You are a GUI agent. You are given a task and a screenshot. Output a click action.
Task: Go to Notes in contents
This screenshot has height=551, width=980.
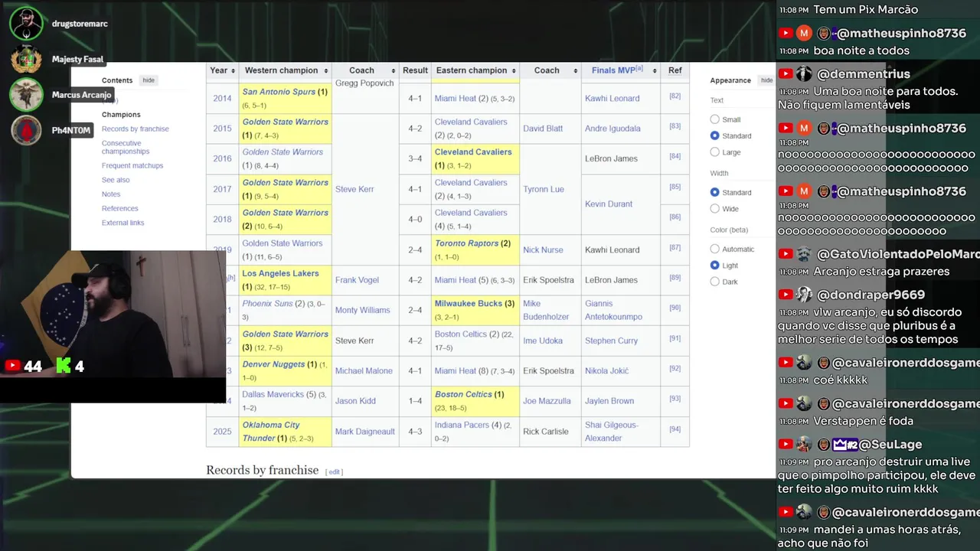[111, 194]
